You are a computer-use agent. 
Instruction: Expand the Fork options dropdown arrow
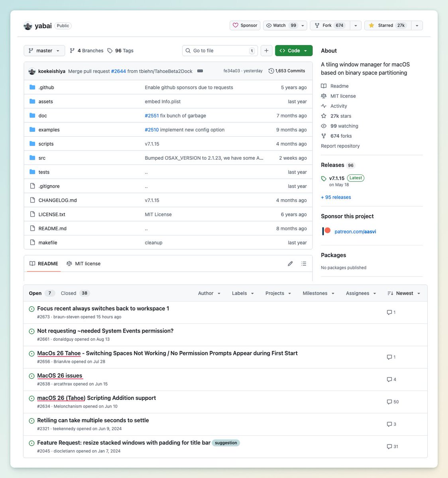(356, 25)
